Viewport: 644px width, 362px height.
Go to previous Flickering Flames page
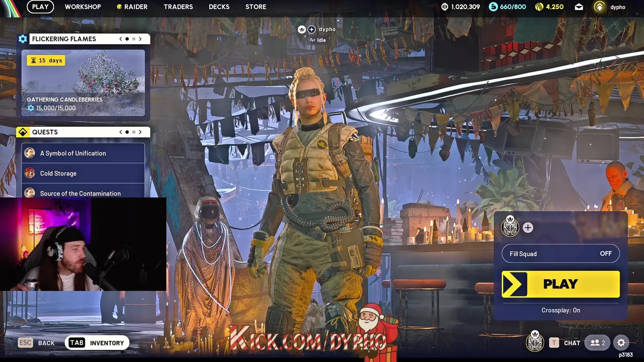click(120, 39)
